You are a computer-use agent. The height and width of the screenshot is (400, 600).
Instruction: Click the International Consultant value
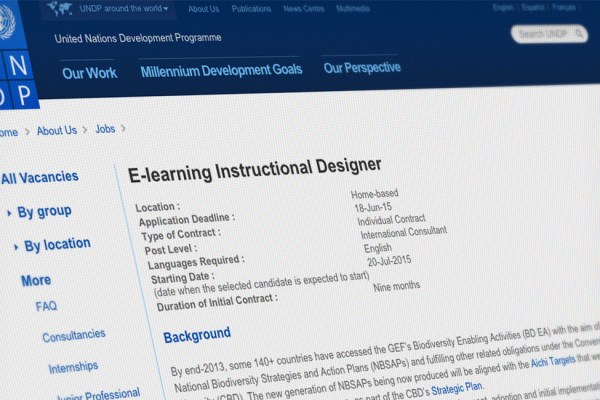coord(403,232)
